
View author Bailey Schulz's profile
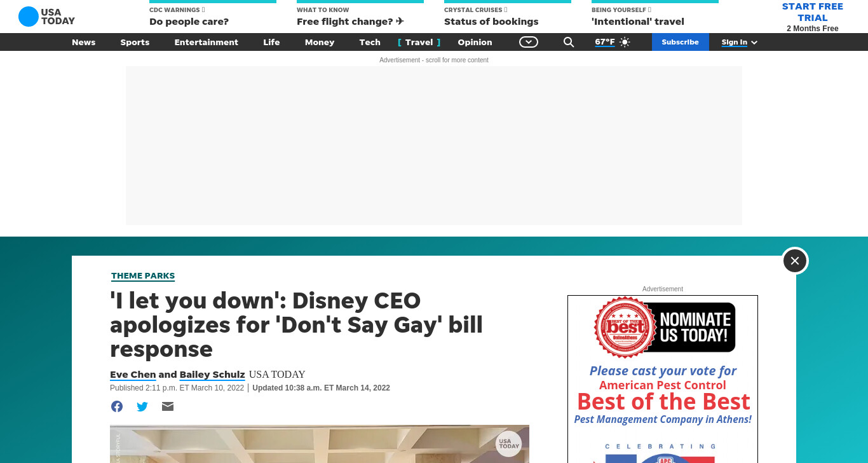pyautogui.click(x=212, y=375)
